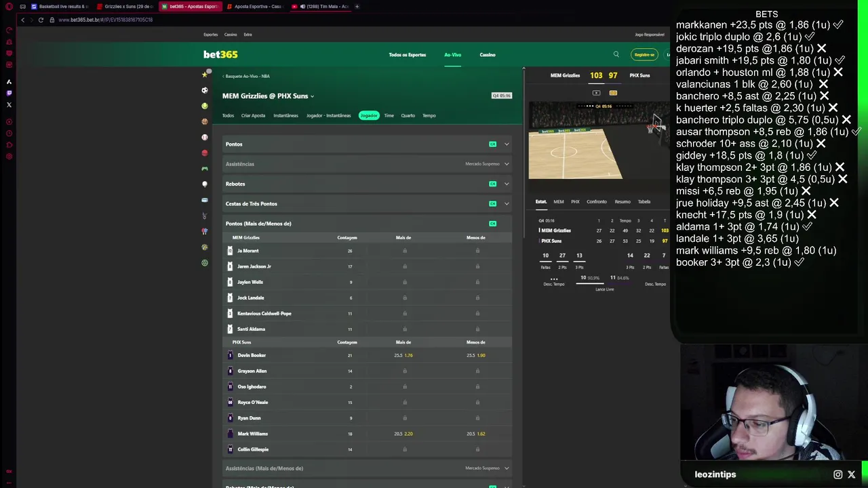868x488 pixels.
Task: Click locked Mais de odds for Ja Morant
Action: [405, 251]
